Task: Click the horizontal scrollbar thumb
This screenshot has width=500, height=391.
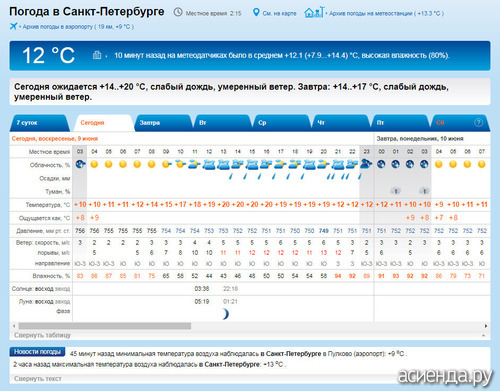Action: (105, 326)
